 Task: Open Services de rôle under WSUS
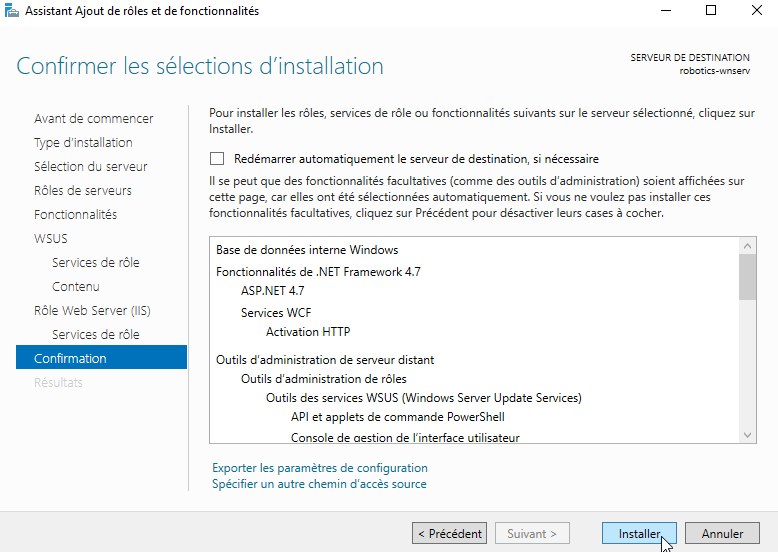click(96, 262)
